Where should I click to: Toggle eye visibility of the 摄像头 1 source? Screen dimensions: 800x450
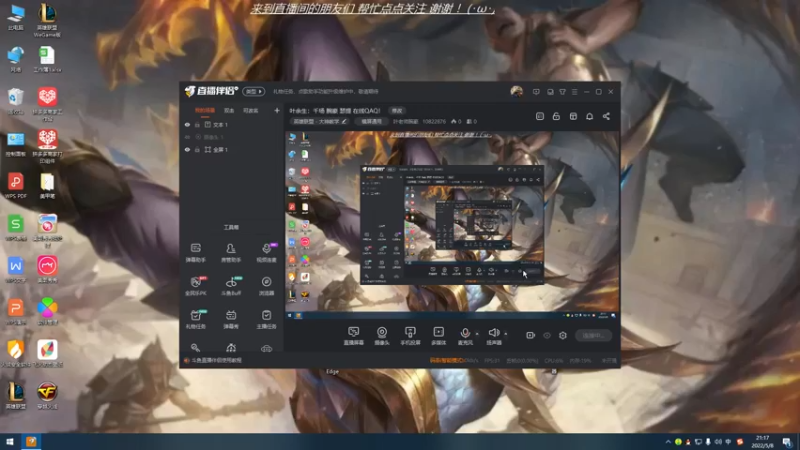click(x=187, y=137)
